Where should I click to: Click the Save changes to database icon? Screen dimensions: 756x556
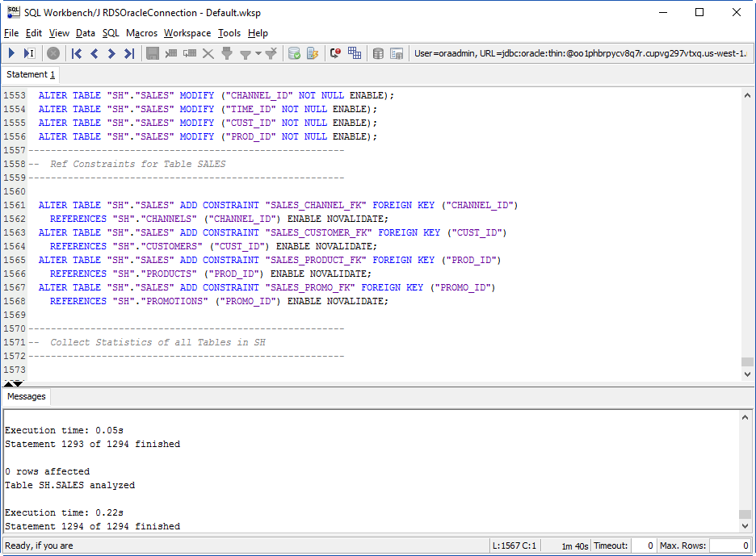151,53
